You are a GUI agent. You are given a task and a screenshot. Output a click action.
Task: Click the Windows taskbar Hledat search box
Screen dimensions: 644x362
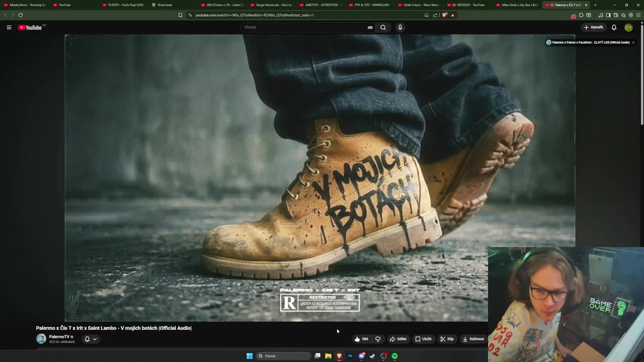point(284,356)
